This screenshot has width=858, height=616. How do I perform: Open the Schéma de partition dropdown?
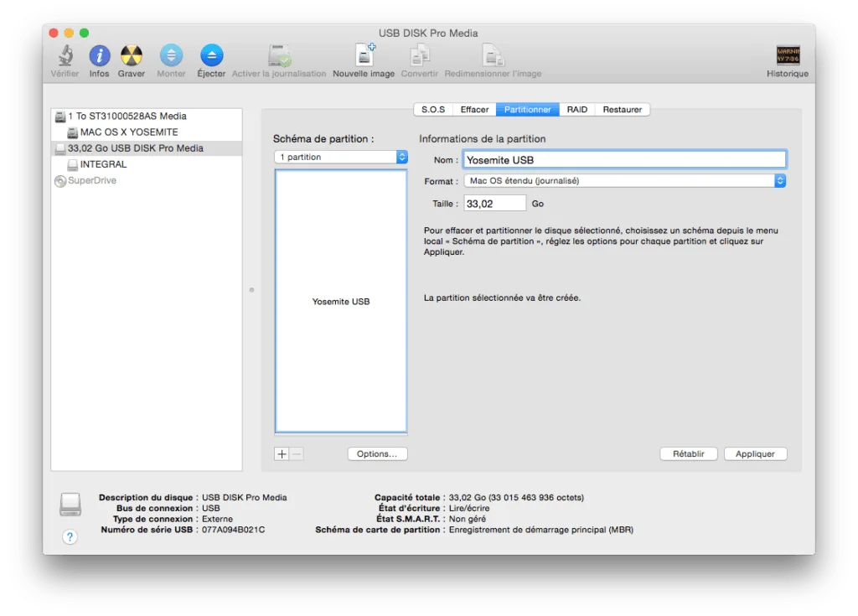click(x=339, y=156)
